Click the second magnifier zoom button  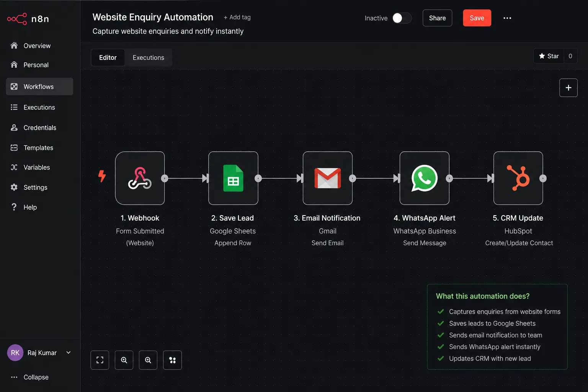(148, 360)
